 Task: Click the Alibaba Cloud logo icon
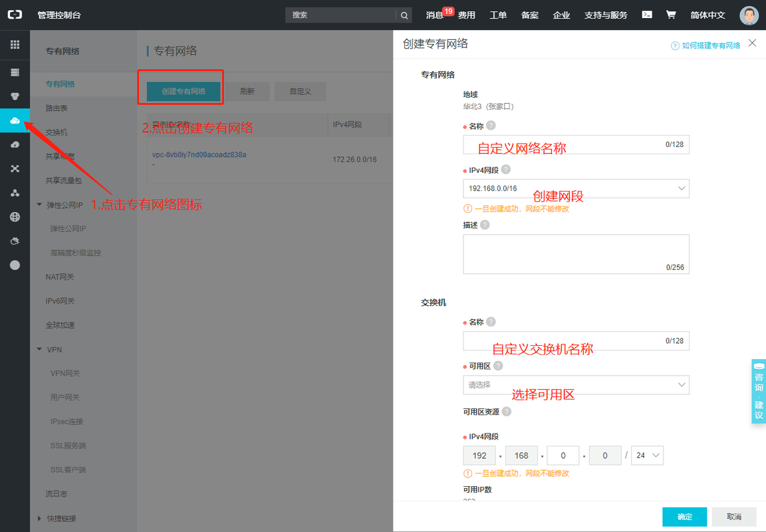click(x=15, y=15)
